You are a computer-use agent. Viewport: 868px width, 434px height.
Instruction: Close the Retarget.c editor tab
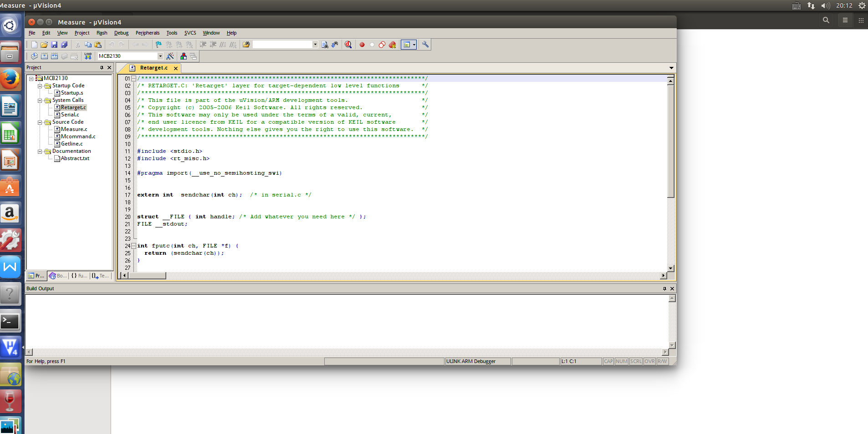(x=176, y=68)
